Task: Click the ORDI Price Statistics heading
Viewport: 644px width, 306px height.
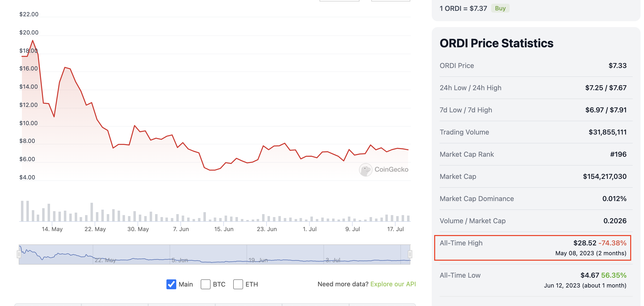Action: [x=496, y=43]
